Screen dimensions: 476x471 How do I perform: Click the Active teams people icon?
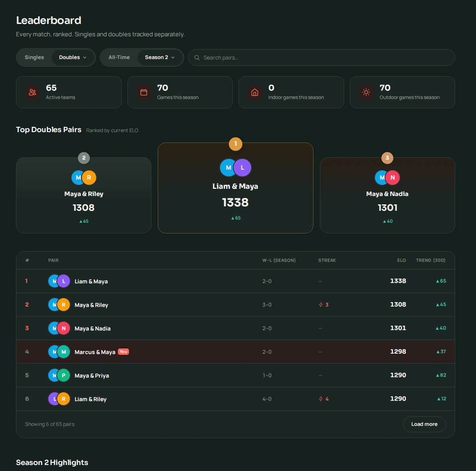(32, 92)
